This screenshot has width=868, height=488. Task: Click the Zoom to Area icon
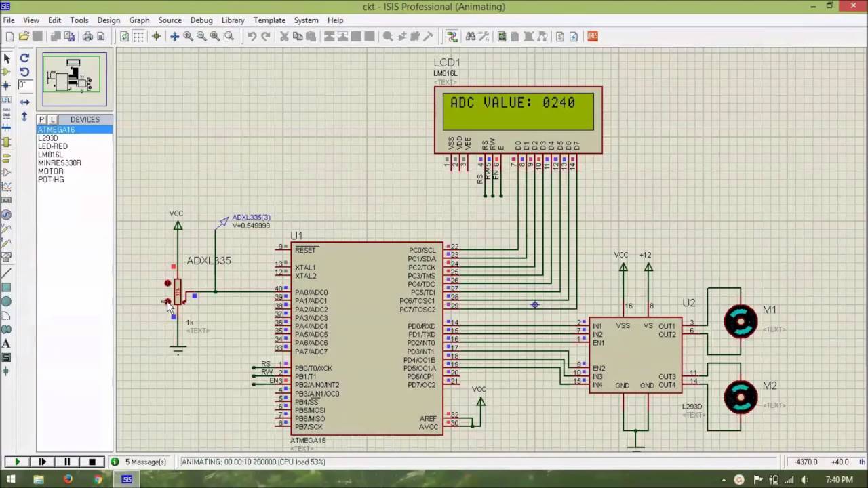[x=229, y=37]
